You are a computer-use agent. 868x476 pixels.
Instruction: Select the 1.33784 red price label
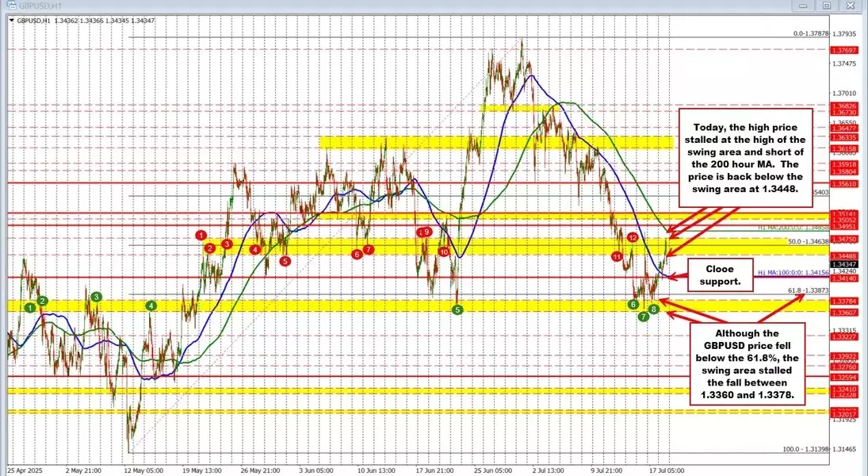point(845,301)
